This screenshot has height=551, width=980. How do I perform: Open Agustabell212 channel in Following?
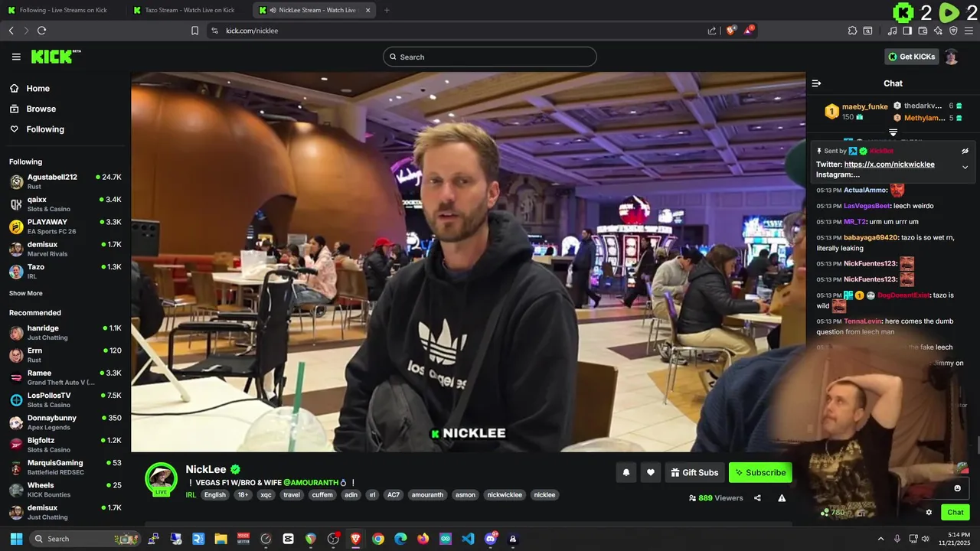point(65,181)
